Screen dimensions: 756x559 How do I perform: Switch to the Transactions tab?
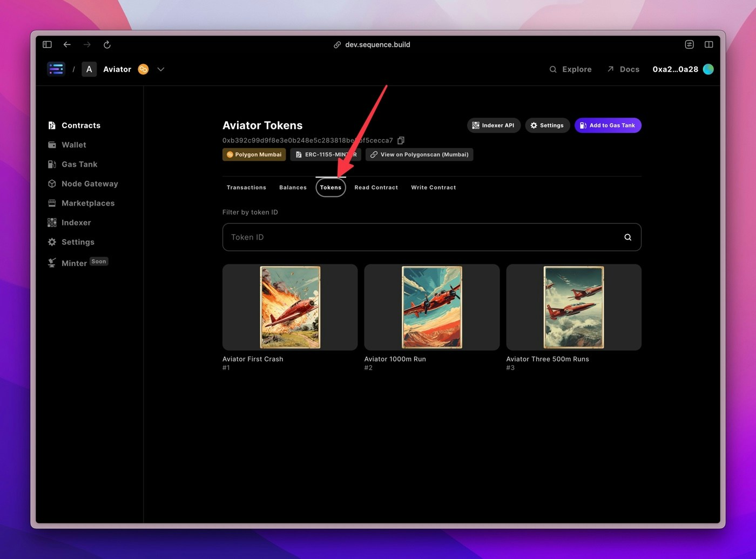(246, 187)
